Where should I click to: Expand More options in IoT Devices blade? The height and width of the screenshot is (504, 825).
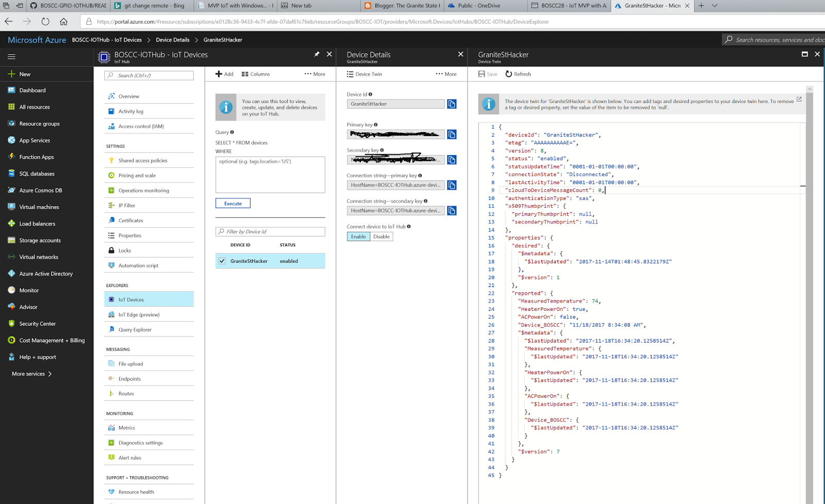[315, 74]
